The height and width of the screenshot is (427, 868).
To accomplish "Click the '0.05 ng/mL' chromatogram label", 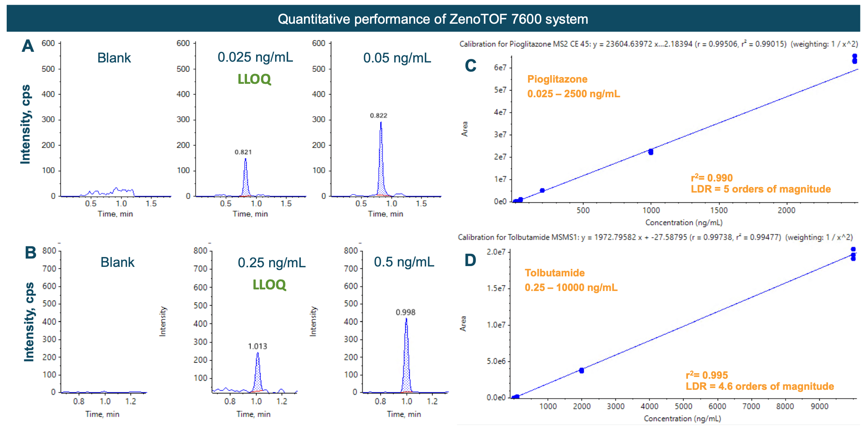I will (397, 58).
